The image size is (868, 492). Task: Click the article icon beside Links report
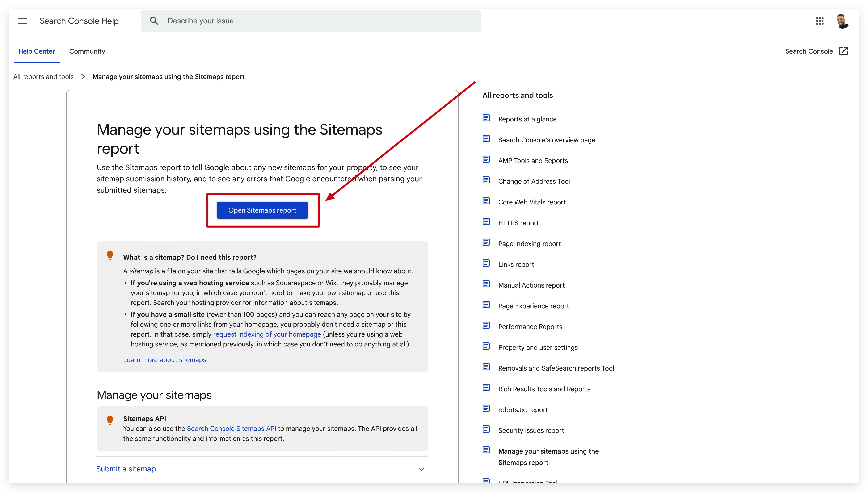coord(486,263)
